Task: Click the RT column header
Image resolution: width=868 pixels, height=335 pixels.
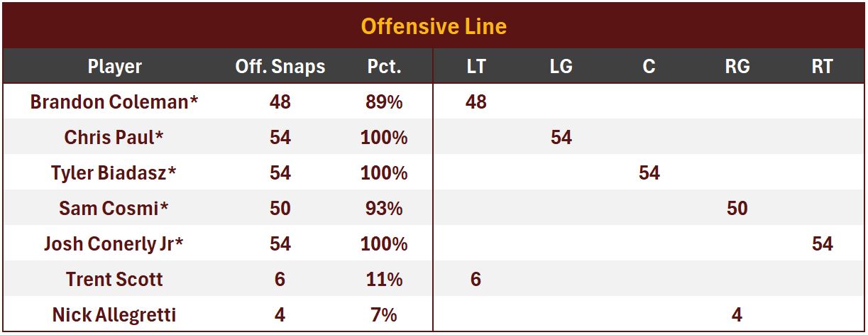Action: [822, 67]
